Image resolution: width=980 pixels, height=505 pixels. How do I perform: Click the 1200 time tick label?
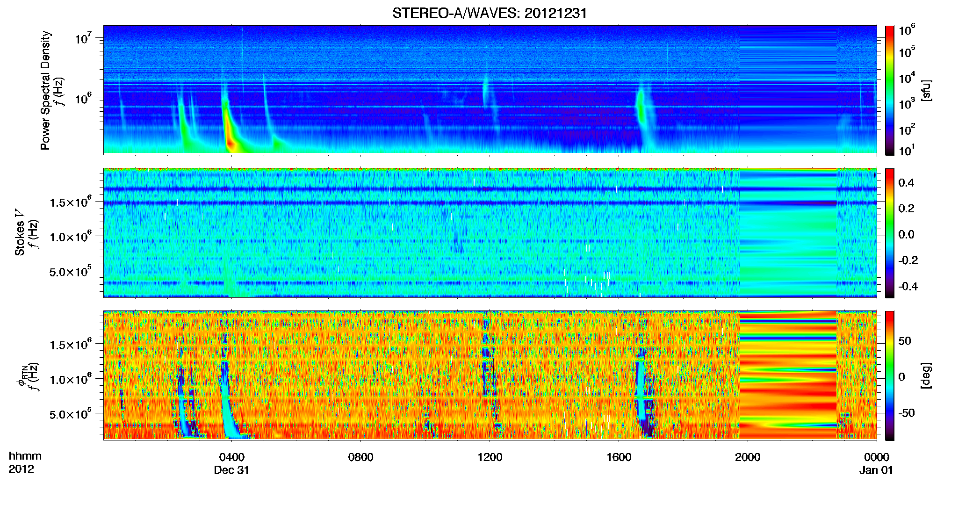pyautogui.click(x=490, y=457)
